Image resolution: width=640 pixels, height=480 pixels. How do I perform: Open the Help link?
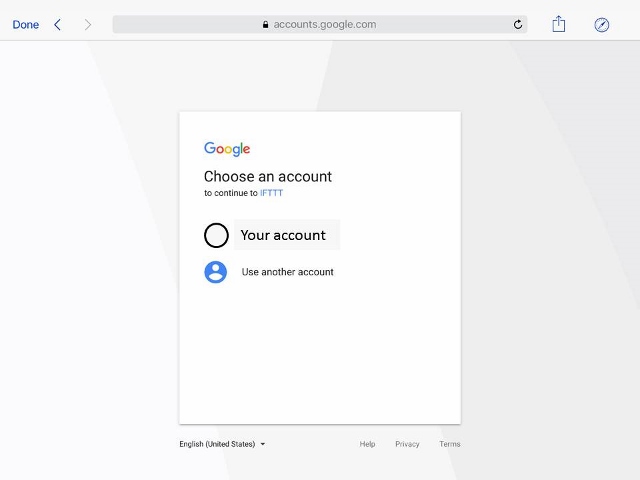[367, 444]
